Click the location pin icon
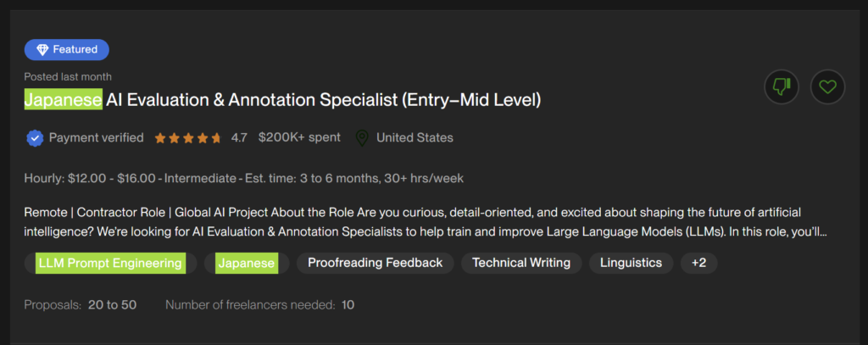This screenshot has height=345, width=868. coord(362,137)
